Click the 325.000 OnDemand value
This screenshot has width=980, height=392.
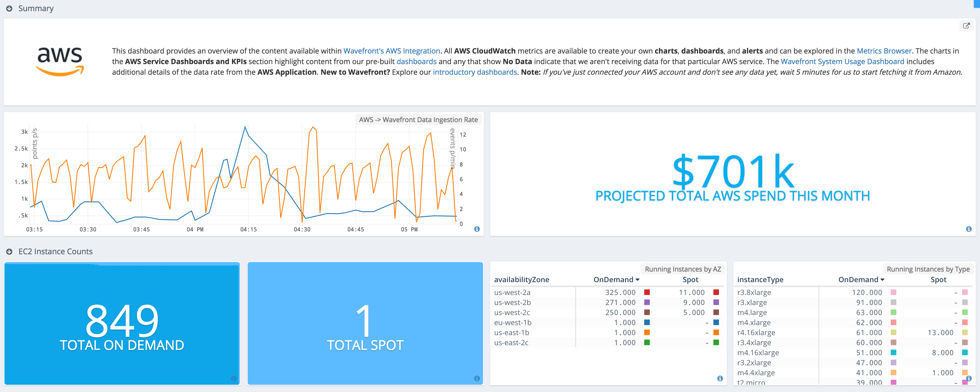(620, 292)
